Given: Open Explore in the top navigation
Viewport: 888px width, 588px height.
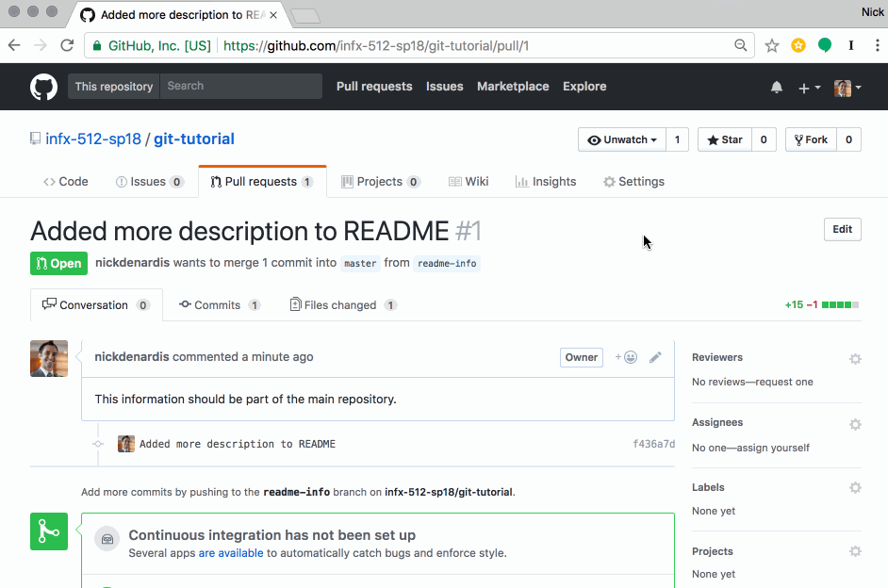Looking at the screenshot, I should point(584,86).
